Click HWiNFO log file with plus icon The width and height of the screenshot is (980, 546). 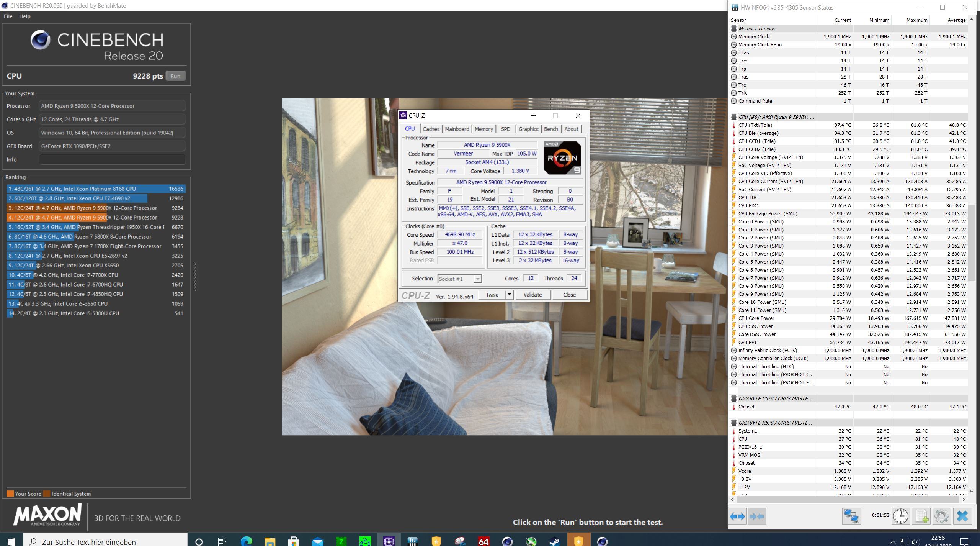921,516
